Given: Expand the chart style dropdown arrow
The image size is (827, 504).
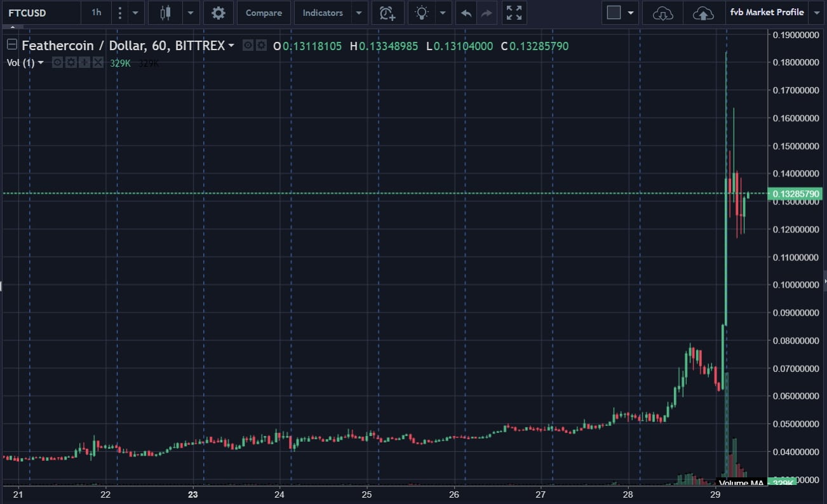Looking at the screenshot, I should click(191, 13).
